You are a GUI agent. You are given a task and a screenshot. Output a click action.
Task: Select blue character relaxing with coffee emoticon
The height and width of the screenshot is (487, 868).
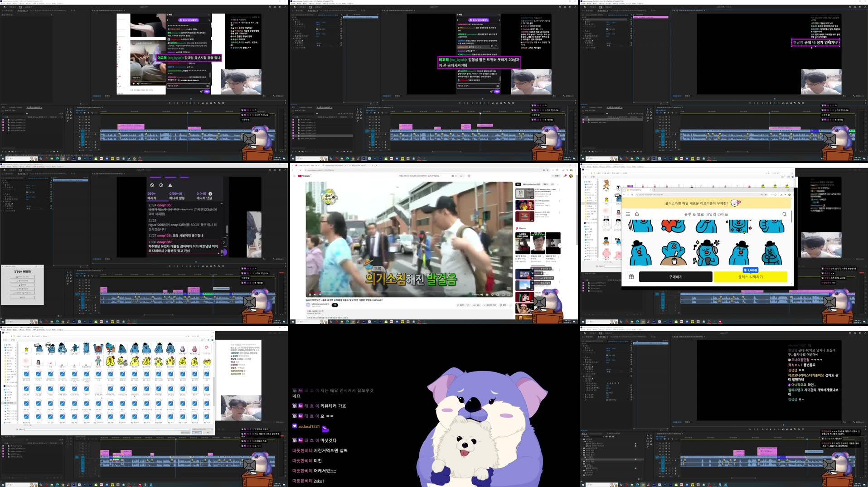673,253
